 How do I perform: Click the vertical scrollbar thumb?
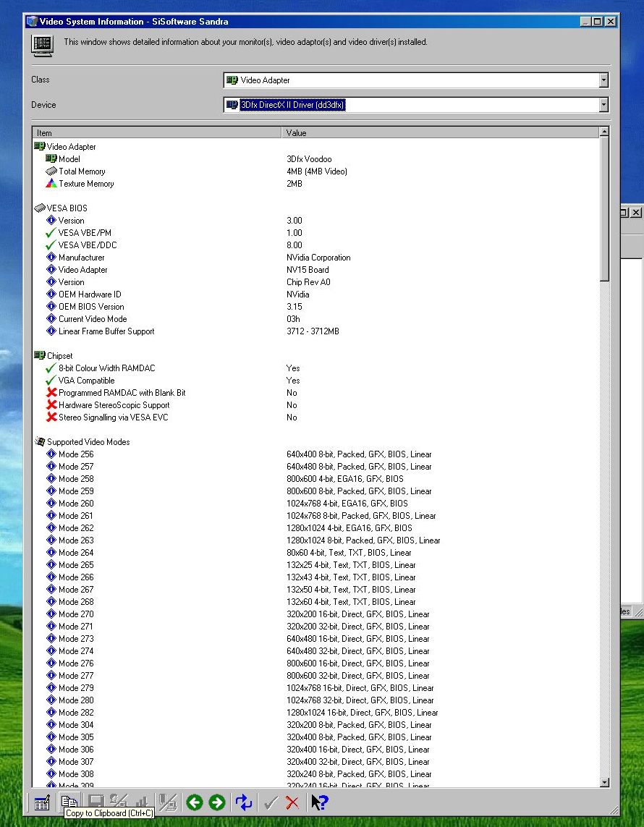tap(604, 209)
